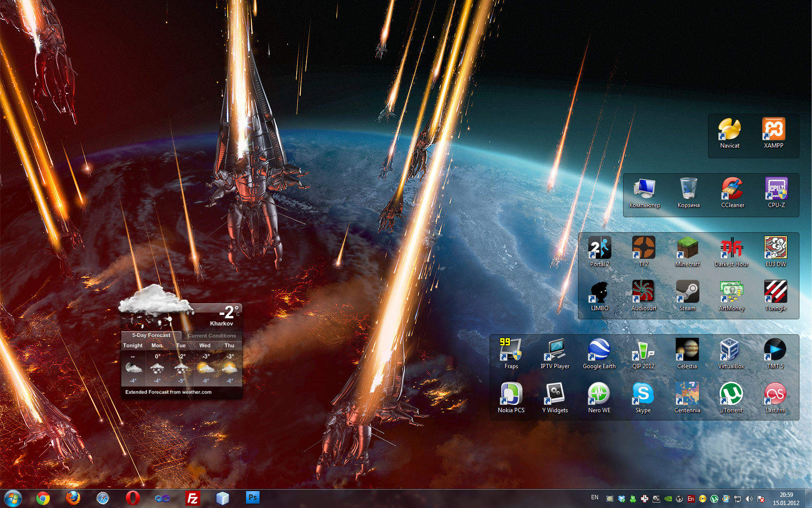Launch the Centennia shortcut

(x=687, y=398)
